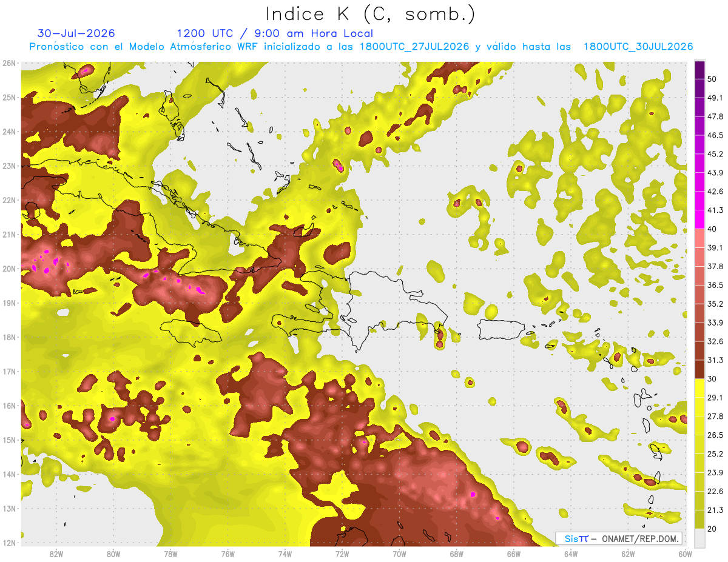Click the 66W longitude label

point(514,554)
